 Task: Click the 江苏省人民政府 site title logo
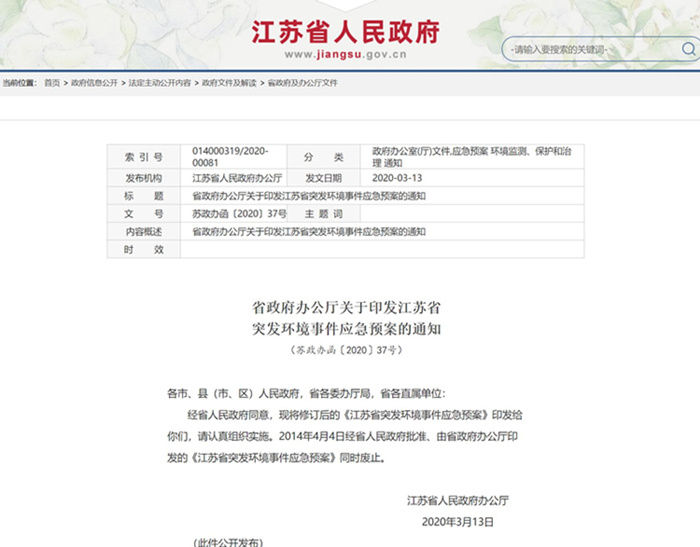pos(346,31)
